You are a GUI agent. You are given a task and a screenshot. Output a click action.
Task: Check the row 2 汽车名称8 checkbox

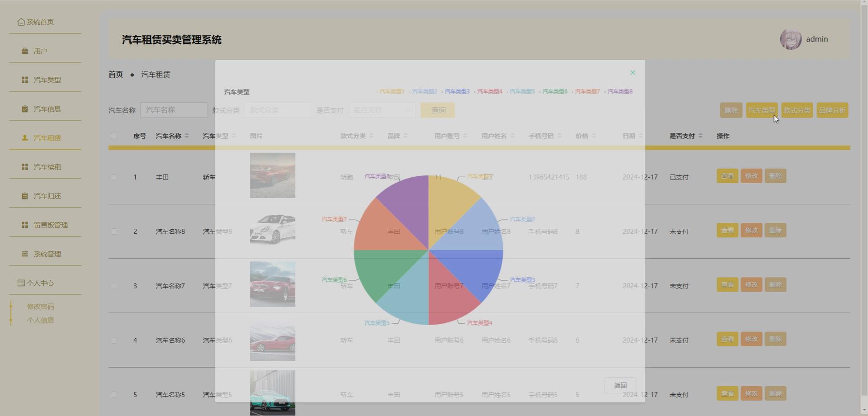(114, 232)
